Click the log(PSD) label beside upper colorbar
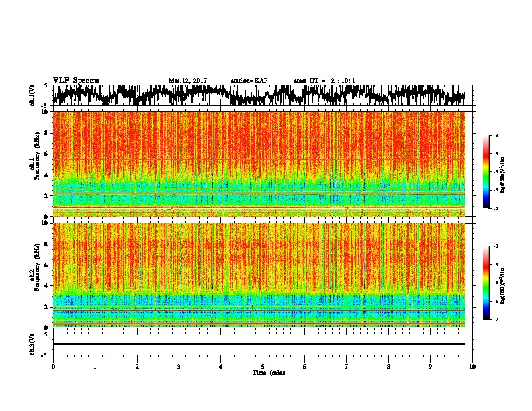The height and width of the screenshot is (411, 532). tap(503, 175)
